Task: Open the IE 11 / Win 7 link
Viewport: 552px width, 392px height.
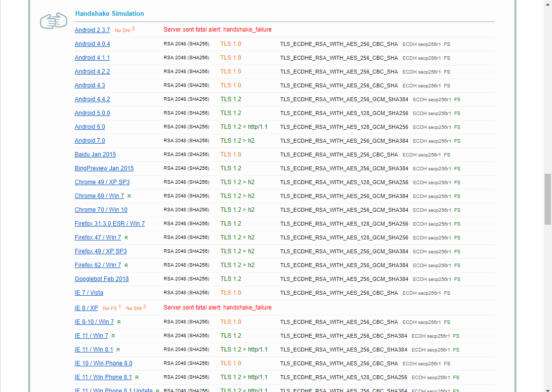Action: point(91,336)
